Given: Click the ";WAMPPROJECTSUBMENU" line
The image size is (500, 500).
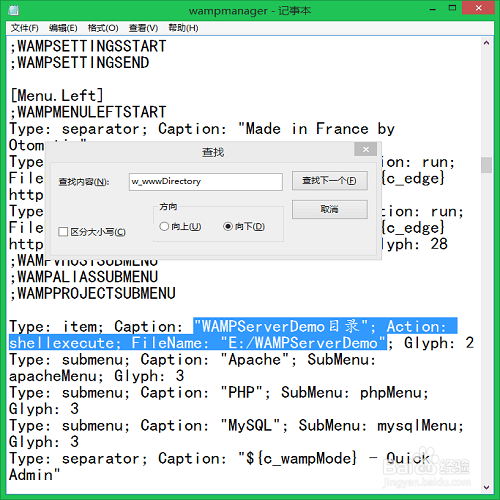Looking at the screenshot, I should 93,293.
